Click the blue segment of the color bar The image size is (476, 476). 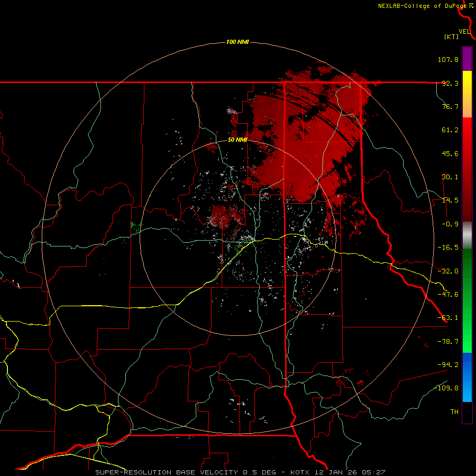(x=467, y=377)
